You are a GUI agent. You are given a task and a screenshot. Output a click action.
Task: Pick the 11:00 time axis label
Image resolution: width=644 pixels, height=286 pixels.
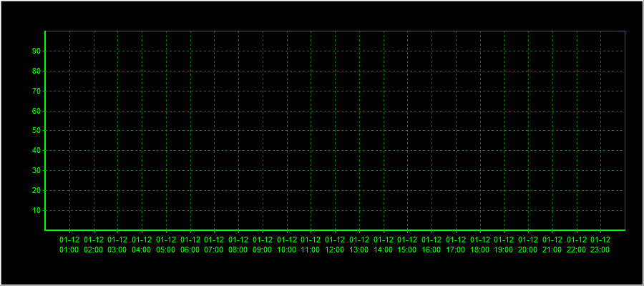click(x=311, y=245)
